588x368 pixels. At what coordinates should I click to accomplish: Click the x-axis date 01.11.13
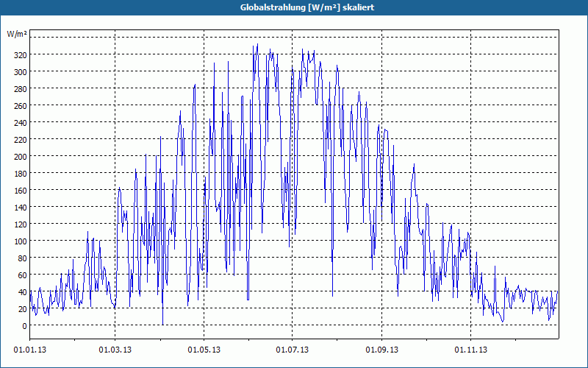[471, 350]
